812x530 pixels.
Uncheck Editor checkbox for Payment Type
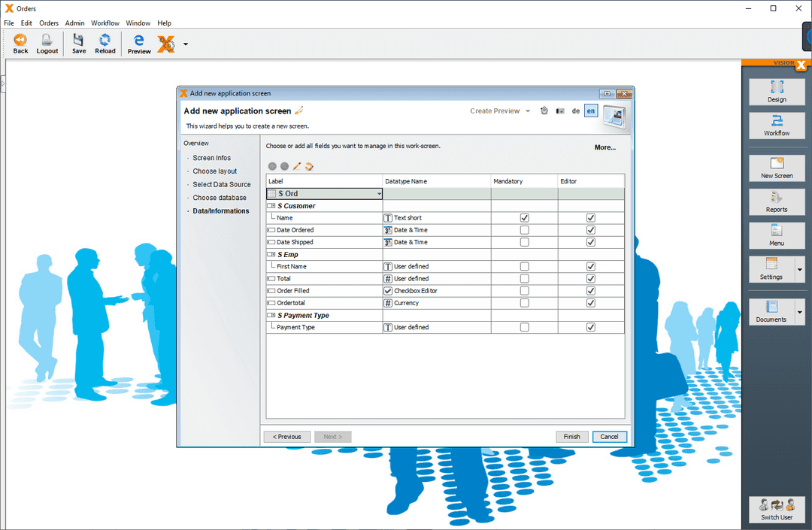click(x=591, y=328)
